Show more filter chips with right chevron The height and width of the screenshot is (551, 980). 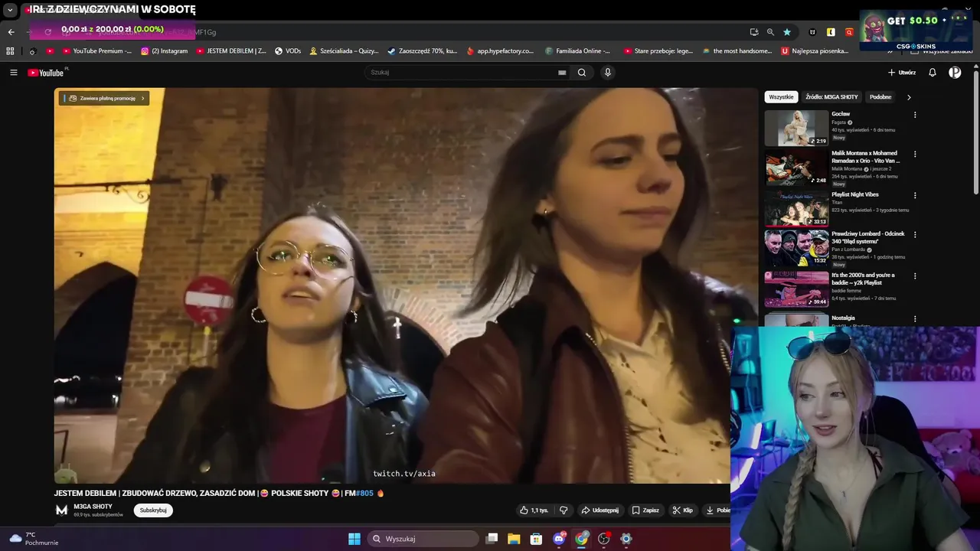(x=909, y=97)
